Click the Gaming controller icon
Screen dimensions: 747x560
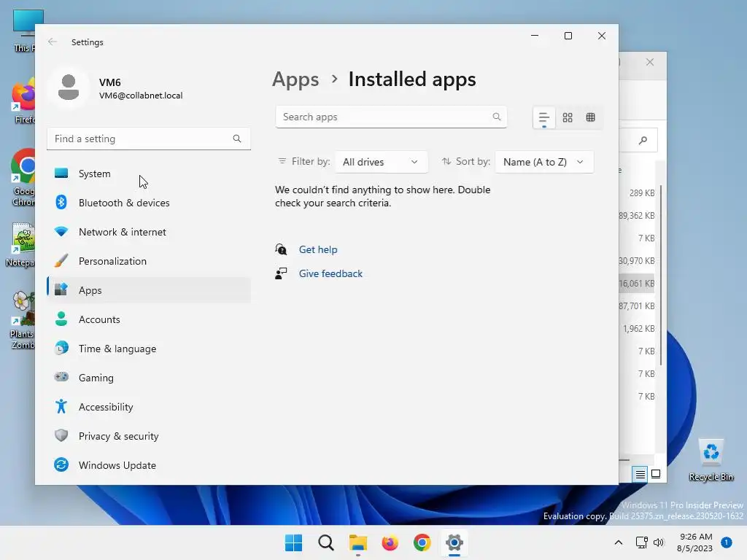pyautogui.click(x=61, y=377)
